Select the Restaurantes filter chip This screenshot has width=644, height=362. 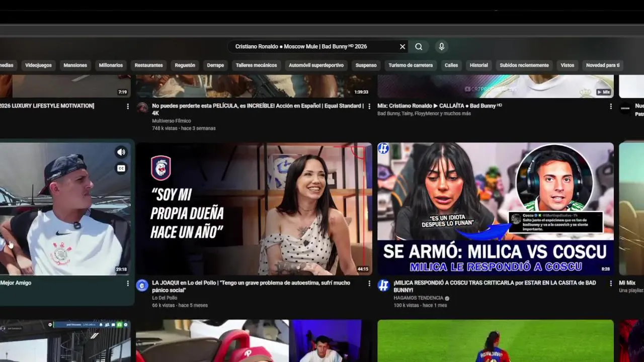click(148, 65)
